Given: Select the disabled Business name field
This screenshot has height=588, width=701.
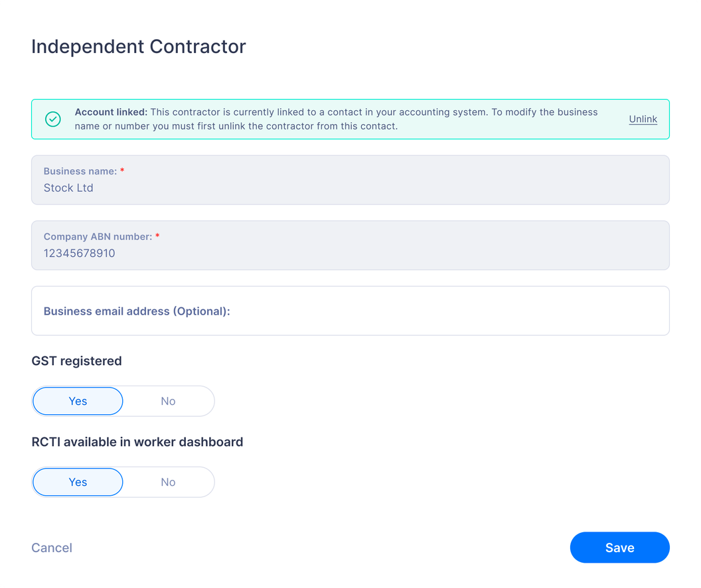Looking at the screenshot, I should (x=350, y=180).
